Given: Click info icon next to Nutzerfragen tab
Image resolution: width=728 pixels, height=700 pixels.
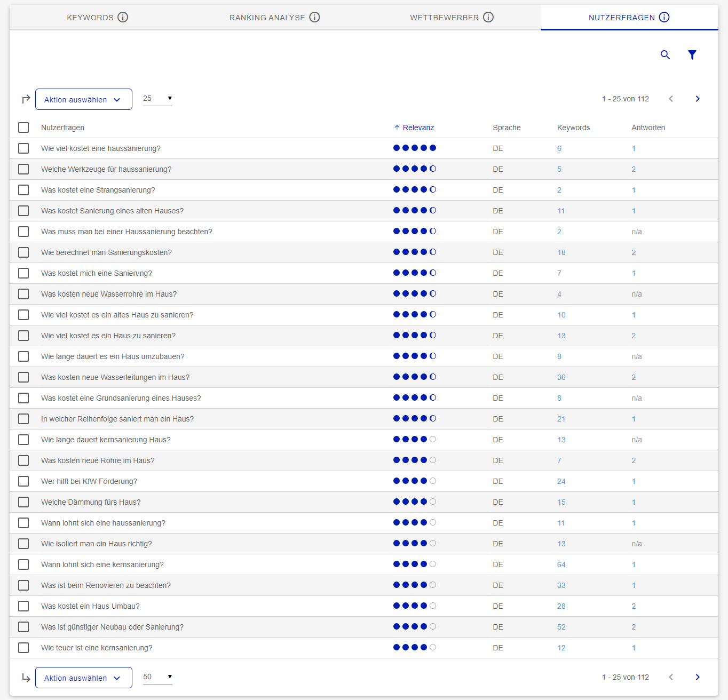Looking at the screenshot, I should point(664,17).
